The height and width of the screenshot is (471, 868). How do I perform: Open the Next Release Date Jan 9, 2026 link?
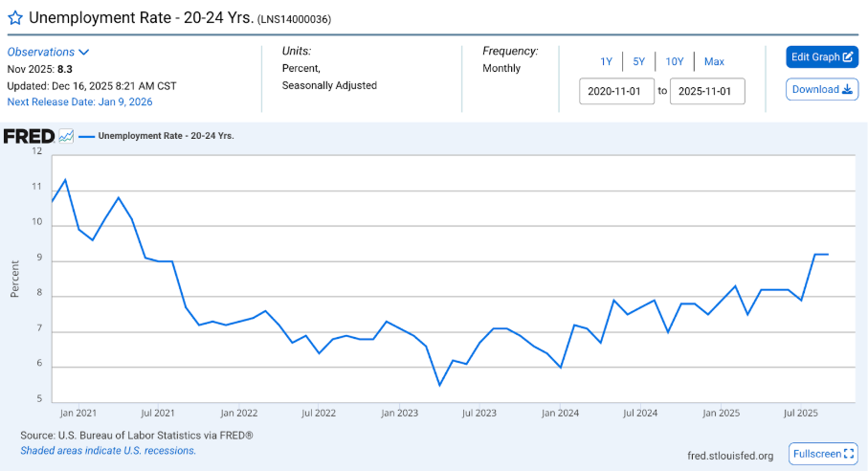tap(79, 101)
